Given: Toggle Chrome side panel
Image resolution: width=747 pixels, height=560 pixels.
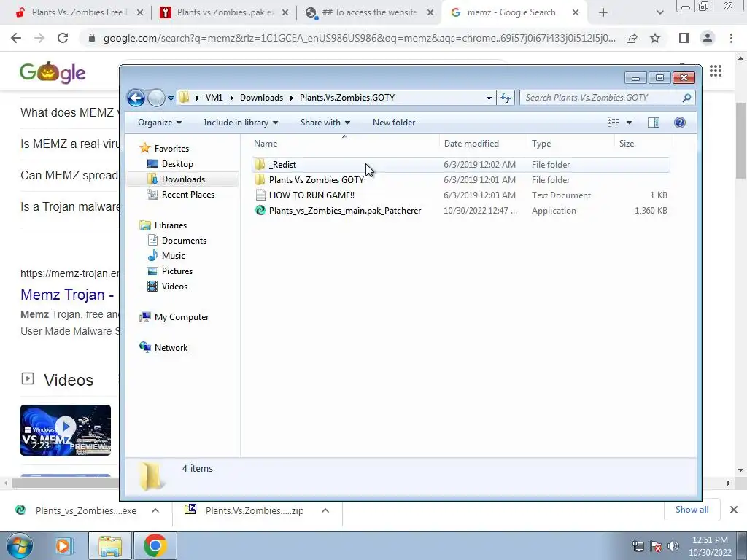Looking at the screenshot, I should [684, 38].
